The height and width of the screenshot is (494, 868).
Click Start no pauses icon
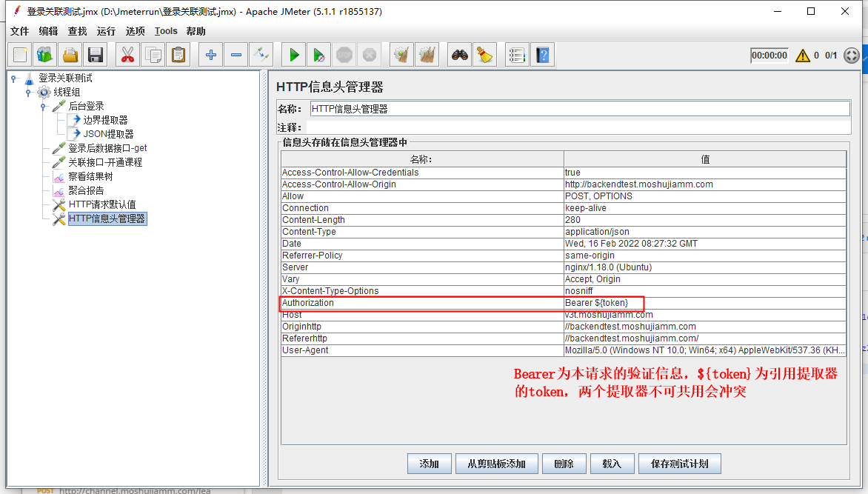click(319, 55)
